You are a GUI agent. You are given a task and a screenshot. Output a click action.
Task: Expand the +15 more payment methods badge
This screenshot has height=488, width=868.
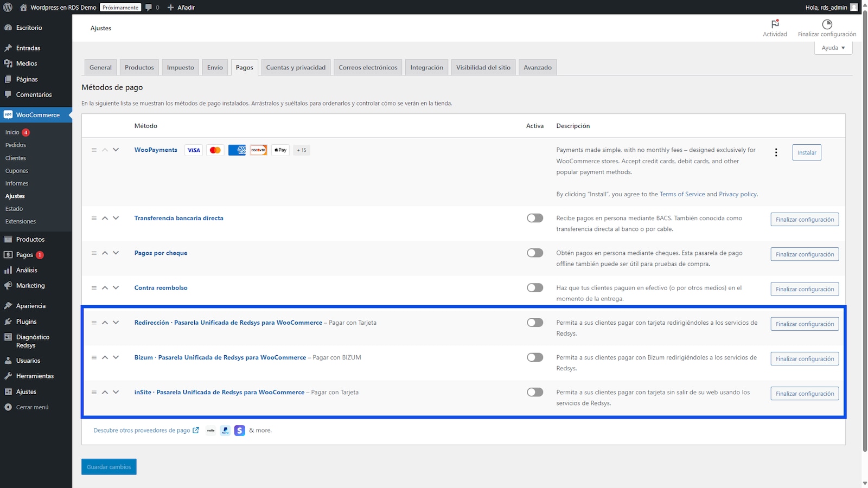[302, 150]
